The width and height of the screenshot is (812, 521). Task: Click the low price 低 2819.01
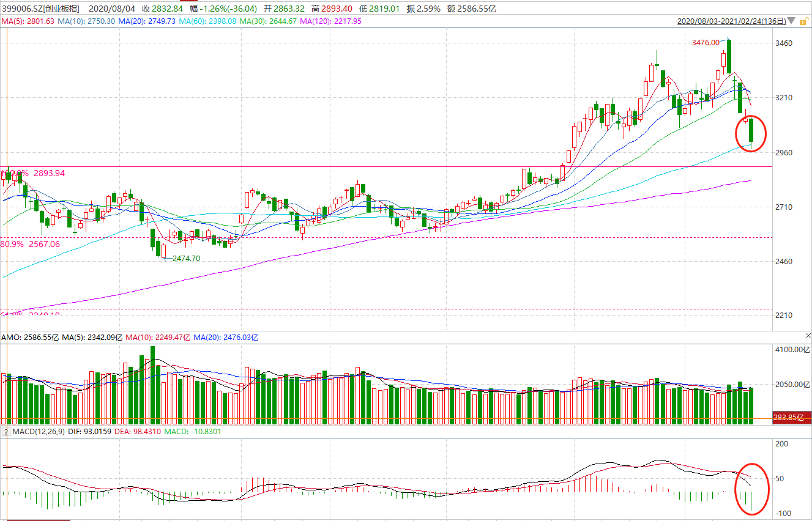coord(379,8)
